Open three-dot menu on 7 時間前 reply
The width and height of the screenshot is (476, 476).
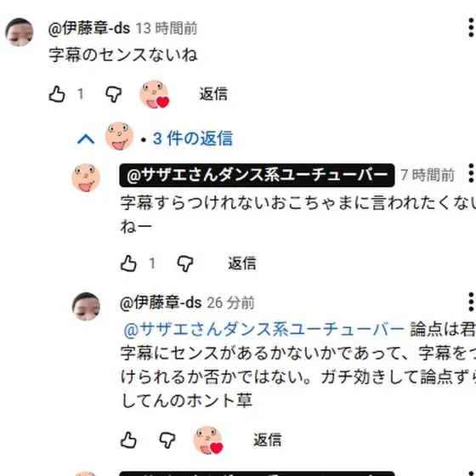pyautogui.click(x=471, y=173)
